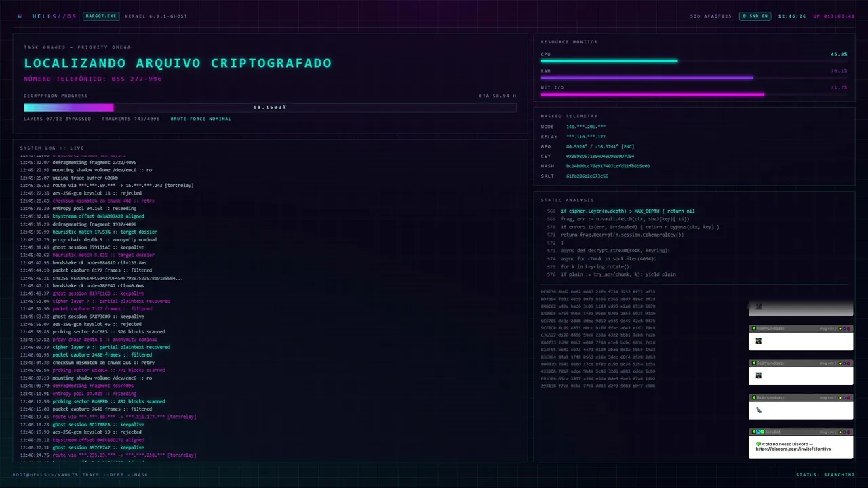Viewport: 868px width, 488px height.
Task: Click the FRAGMENTS 743/4096 text
Action: tap(131, 119)
